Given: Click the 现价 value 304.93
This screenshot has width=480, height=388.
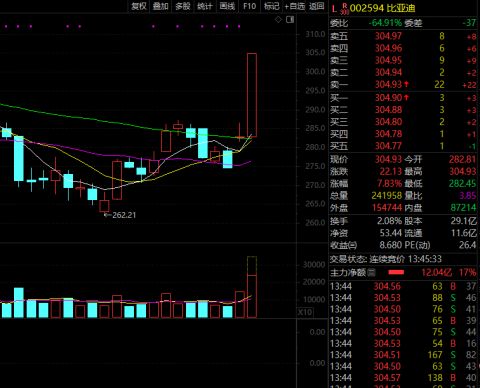Looking at the screenshot, I should (388, 159).
